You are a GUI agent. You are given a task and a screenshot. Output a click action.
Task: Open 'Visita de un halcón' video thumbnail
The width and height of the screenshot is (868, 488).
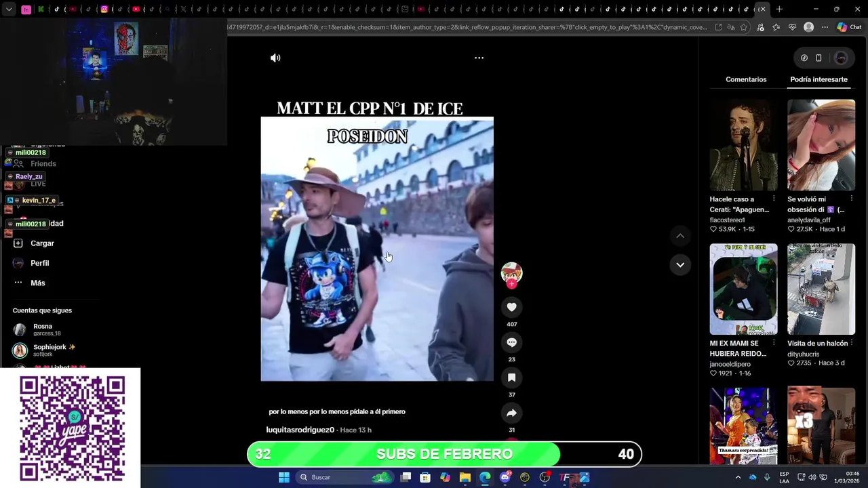pos(821,289)
